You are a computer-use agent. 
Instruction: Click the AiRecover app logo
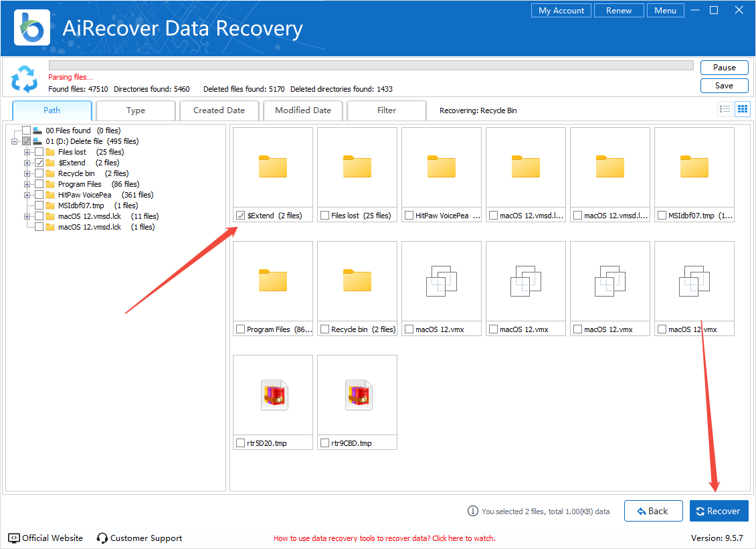point(31,27)
